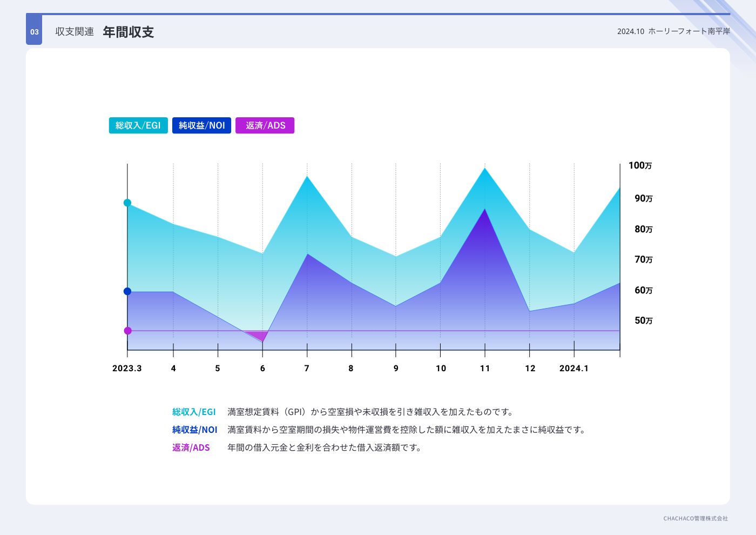Click the 100万 y-axis label
The height and width of the screenshot is (535, 756).
640,166
